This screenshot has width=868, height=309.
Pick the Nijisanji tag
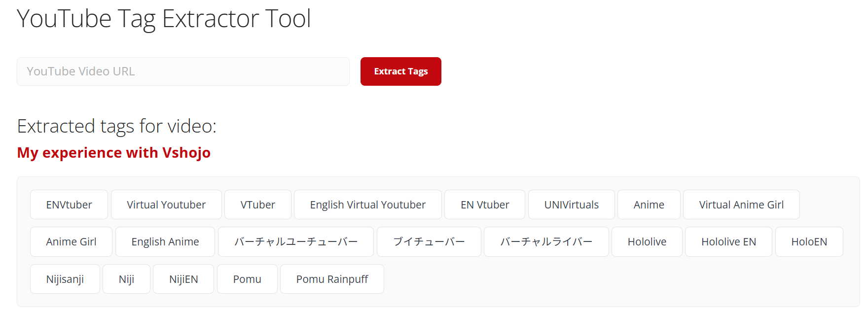coord(65,279)
